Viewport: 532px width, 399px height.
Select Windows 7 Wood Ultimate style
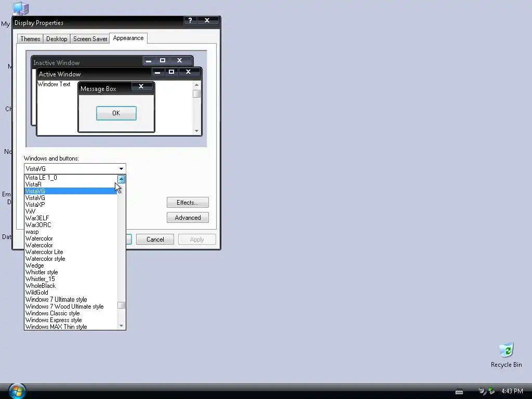click(x=71, y=307)
